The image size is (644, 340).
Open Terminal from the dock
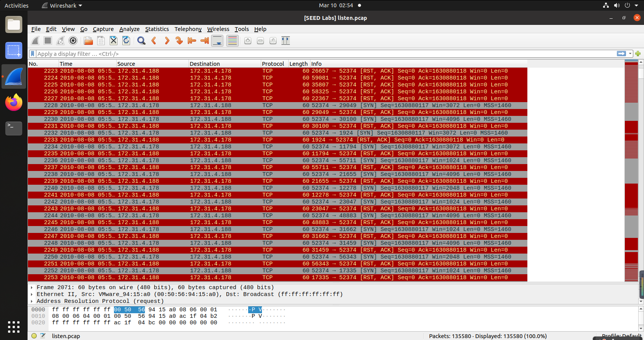pyautogui.click(x=14, y=129)
